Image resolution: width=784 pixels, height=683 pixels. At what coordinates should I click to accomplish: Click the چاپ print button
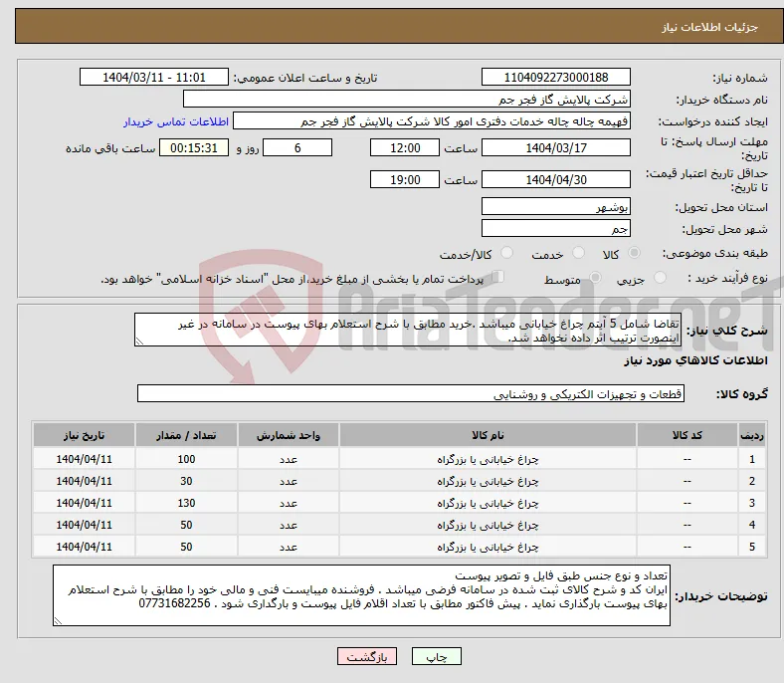coord(436,656)
